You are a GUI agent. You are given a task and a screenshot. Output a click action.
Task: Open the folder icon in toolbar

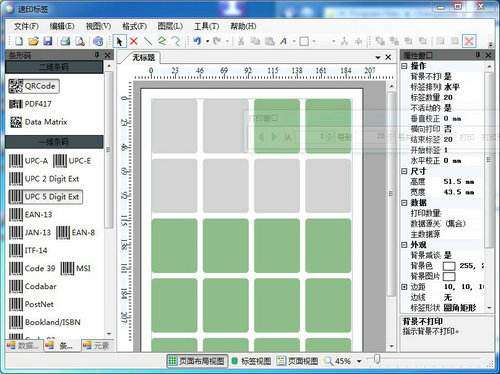pos(33,41)
